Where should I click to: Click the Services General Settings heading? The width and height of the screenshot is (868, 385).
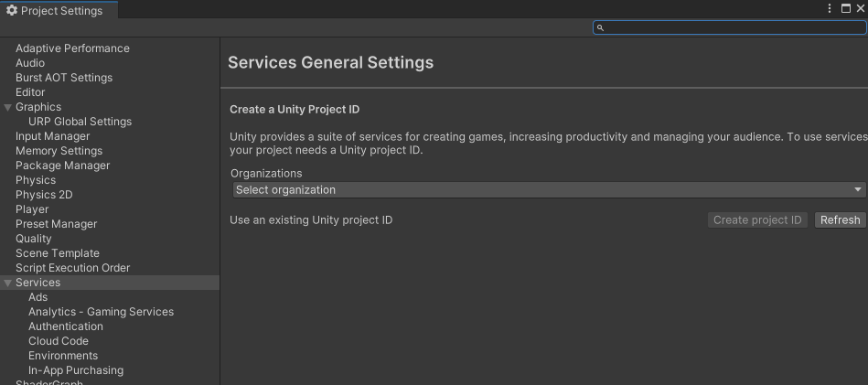point(330,62)
